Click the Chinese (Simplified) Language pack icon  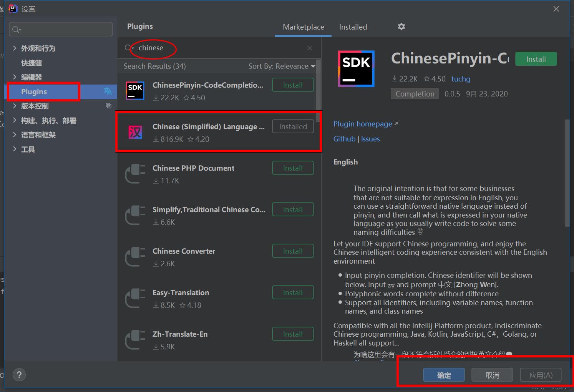[135, 132]
